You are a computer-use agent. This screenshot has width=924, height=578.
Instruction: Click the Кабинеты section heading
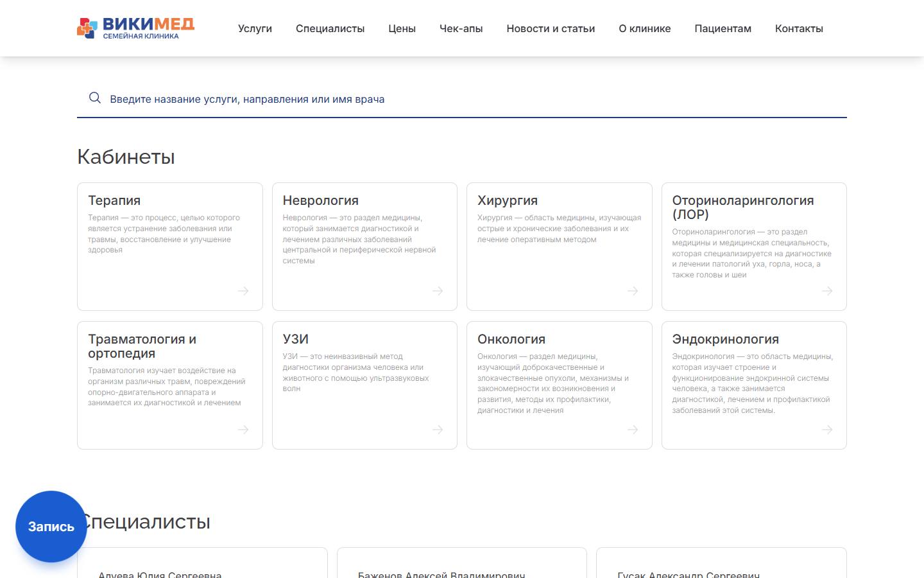126,157
